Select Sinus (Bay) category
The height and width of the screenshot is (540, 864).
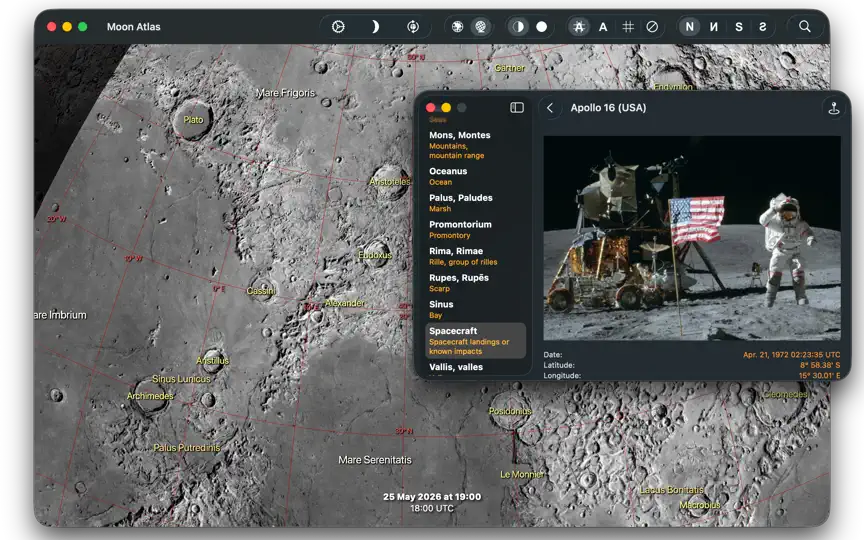[475, 309]
